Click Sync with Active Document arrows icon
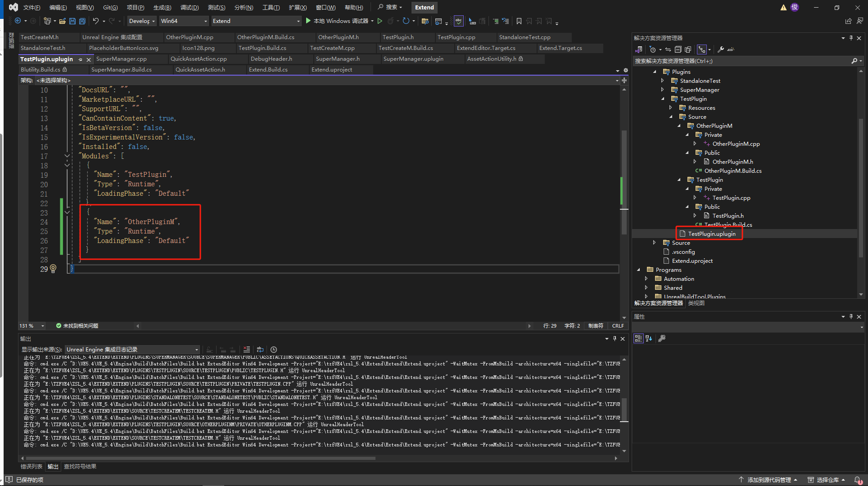868x486 pixels. point(668,49)
